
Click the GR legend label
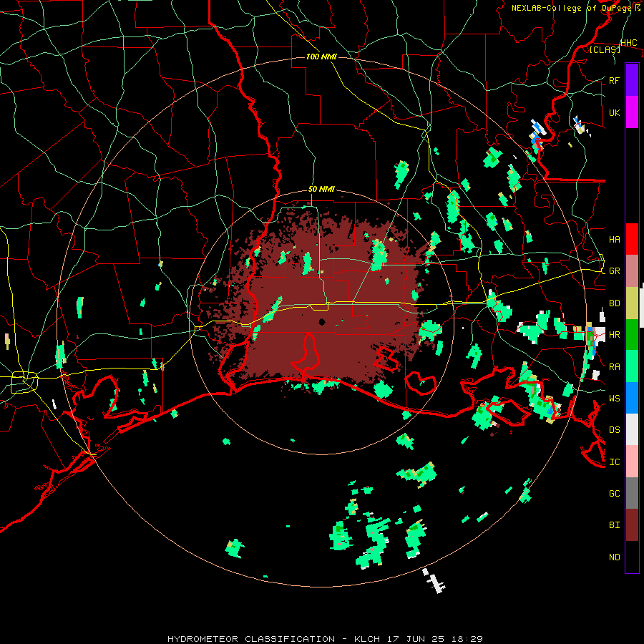coord(614,271)
